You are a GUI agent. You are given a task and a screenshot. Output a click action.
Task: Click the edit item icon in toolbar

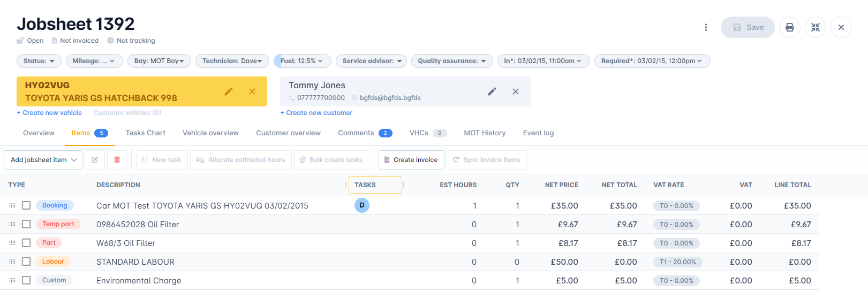[x=95, y=160]
